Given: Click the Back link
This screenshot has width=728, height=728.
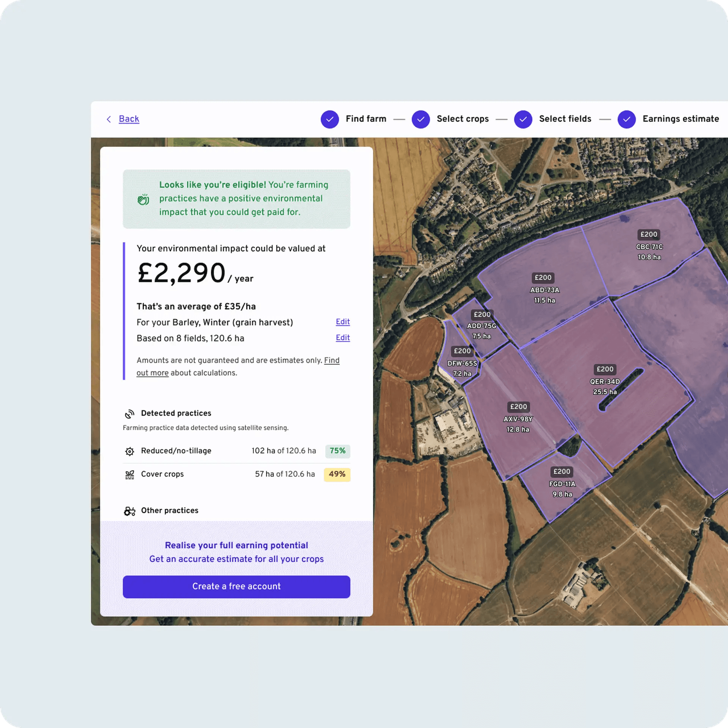Looking at the screenshot, I should point(129,119).
